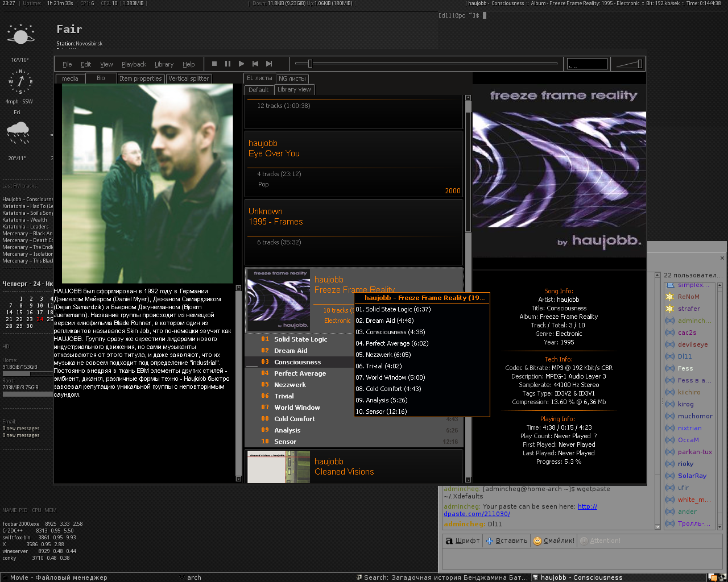Switch to Item properties tab

pos(140,78)
